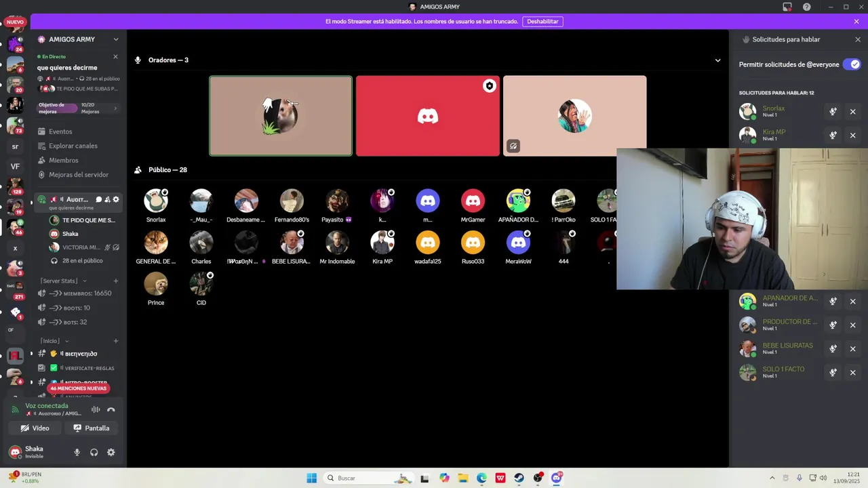Close the Solicitudes para hablar panel
868x488 pixels.
click(858, 39)
